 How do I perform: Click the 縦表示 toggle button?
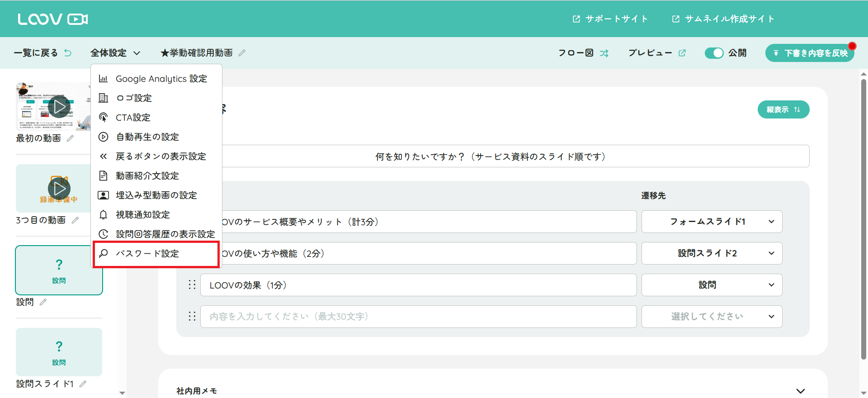[x=783, y=109]
